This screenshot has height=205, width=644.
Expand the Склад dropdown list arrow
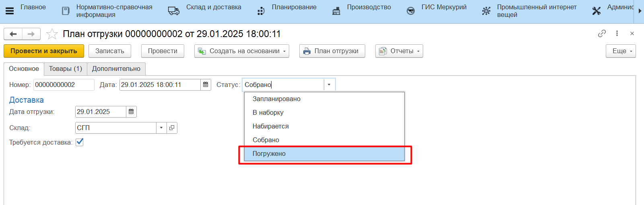161,128
